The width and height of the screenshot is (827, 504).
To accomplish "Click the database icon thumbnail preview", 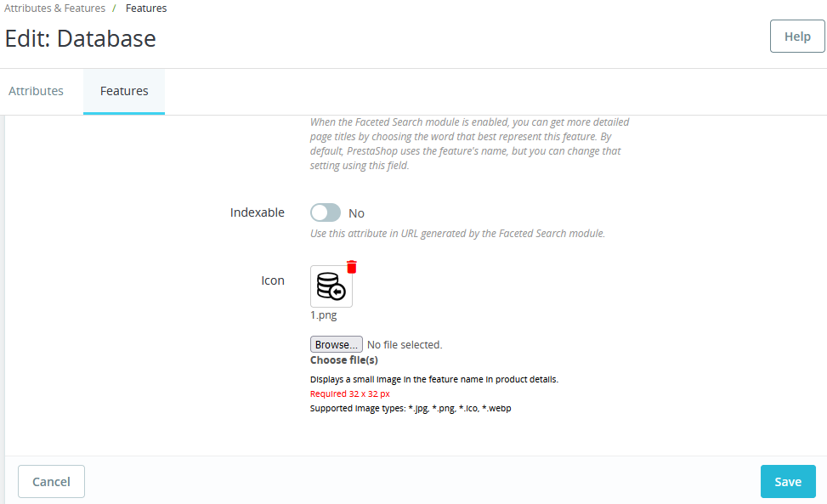I will [331, 286].
